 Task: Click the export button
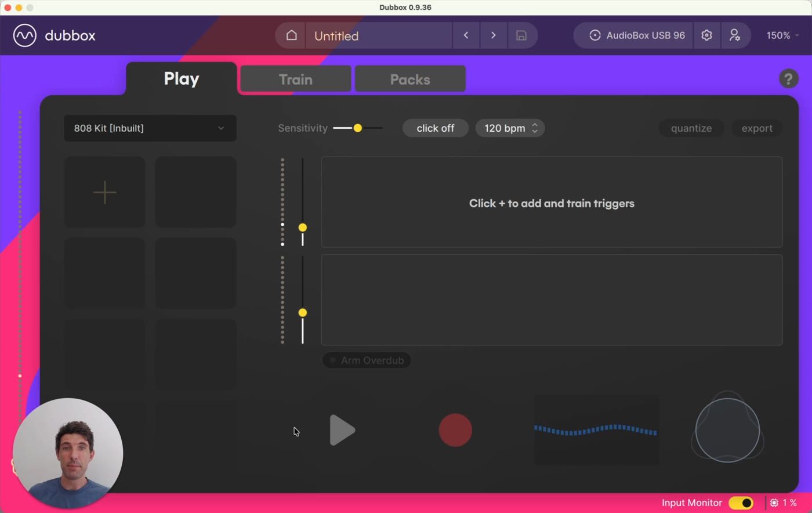[757, 128]
